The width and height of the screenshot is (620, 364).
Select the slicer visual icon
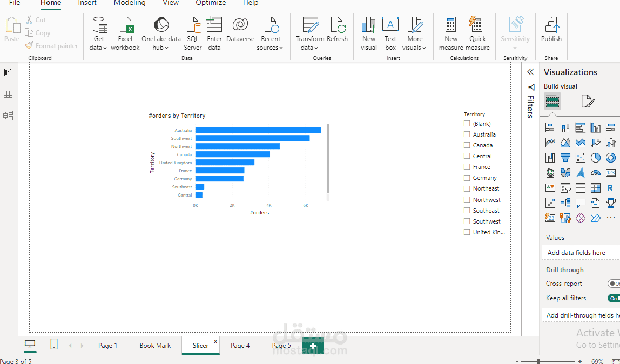(x=565, y=188)
